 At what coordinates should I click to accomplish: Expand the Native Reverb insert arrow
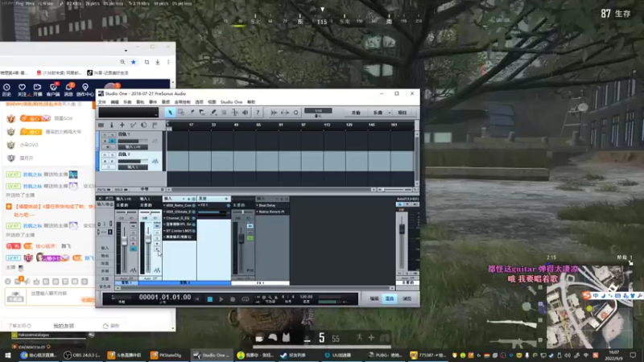tap(258, 212)
